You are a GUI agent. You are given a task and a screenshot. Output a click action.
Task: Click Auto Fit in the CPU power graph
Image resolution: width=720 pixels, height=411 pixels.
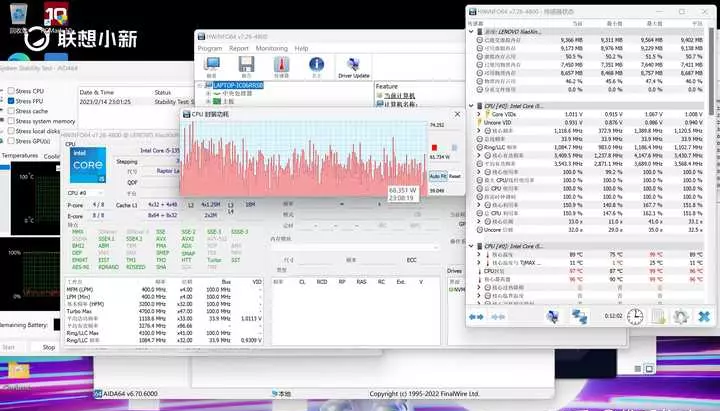tap(438, 176)
